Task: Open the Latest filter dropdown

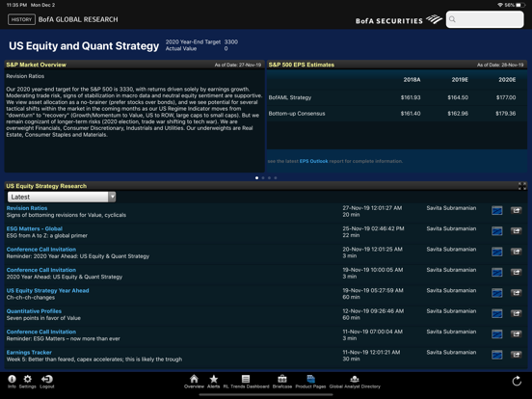Action: coord(62,197)
